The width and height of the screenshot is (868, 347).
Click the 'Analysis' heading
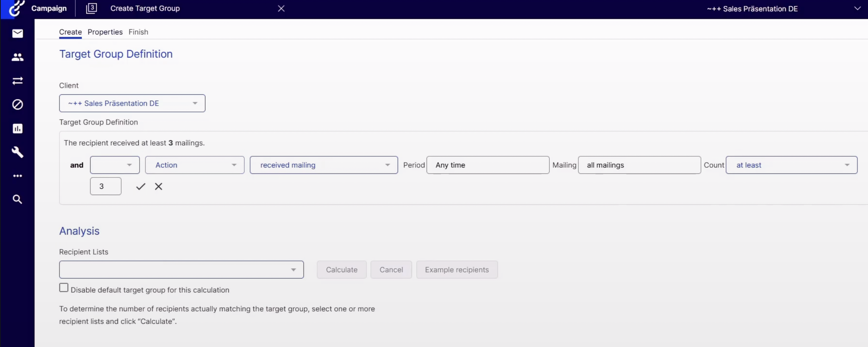click(x=79, y=231)
